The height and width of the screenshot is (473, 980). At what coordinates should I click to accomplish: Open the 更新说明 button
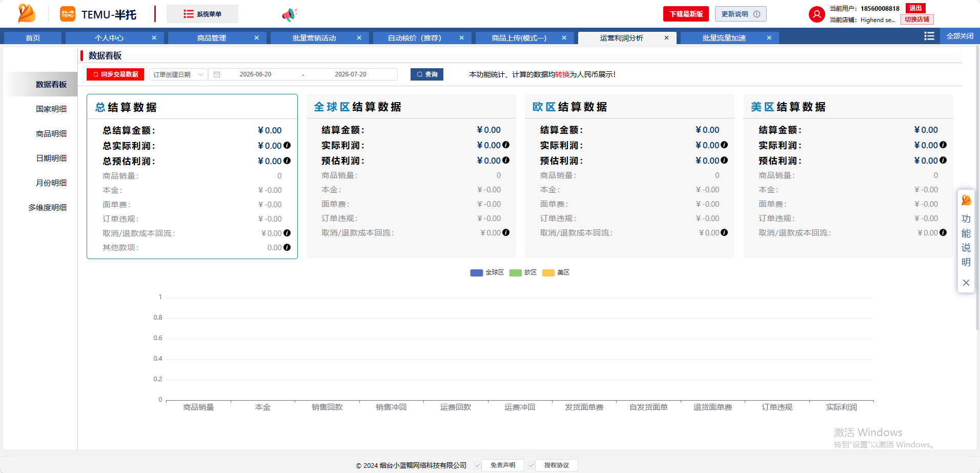(741, 14)
